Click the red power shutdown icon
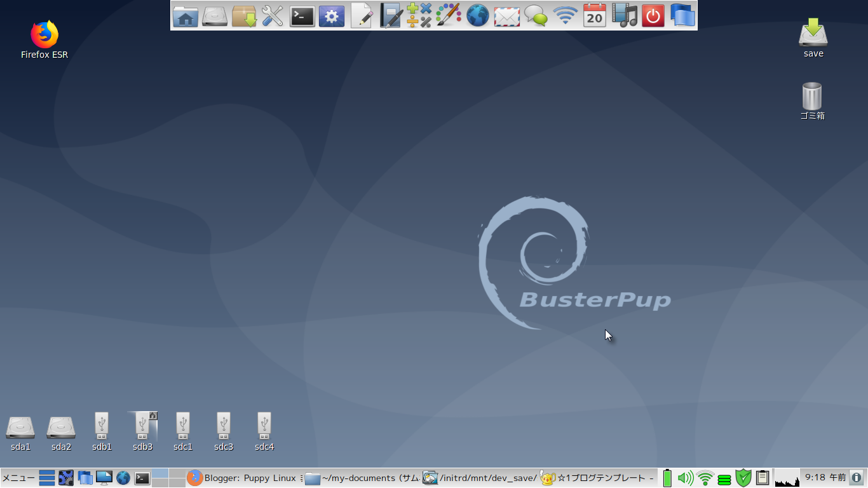Screen dimensions: 868x488 coord(653,16)
